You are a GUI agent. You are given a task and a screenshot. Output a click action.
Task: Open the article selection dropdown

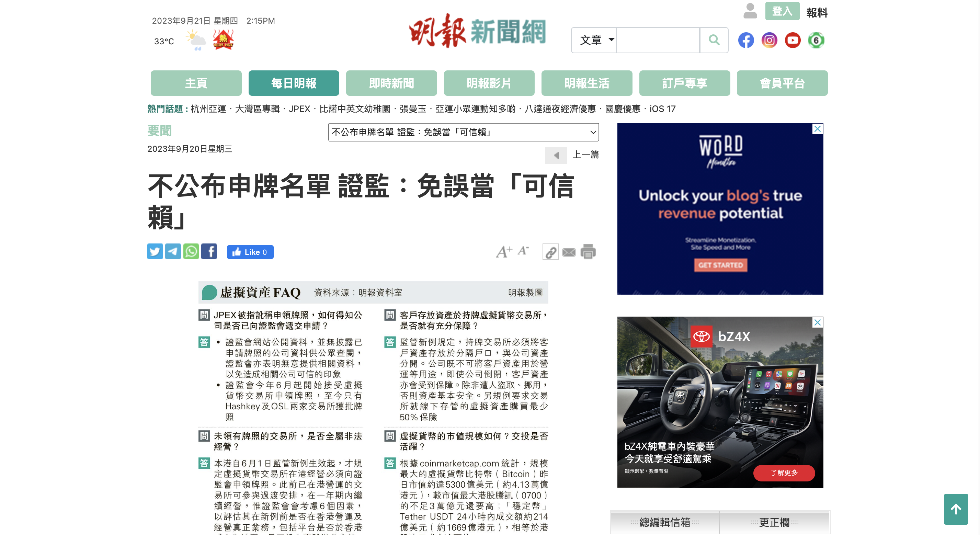(463, 132)
